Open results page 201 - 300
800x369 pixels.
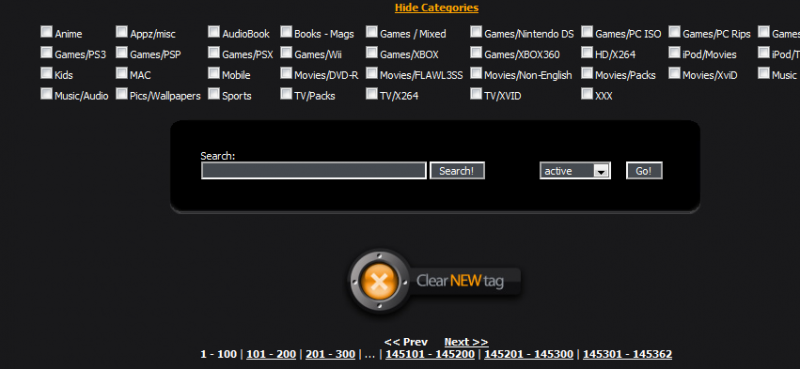click(x=330, y=354)
